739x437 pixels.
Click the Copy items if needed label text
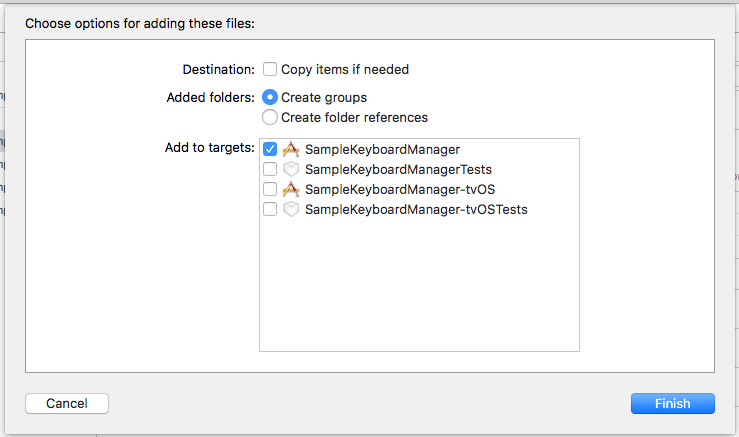pyautogui.click(x=345, y=69)
